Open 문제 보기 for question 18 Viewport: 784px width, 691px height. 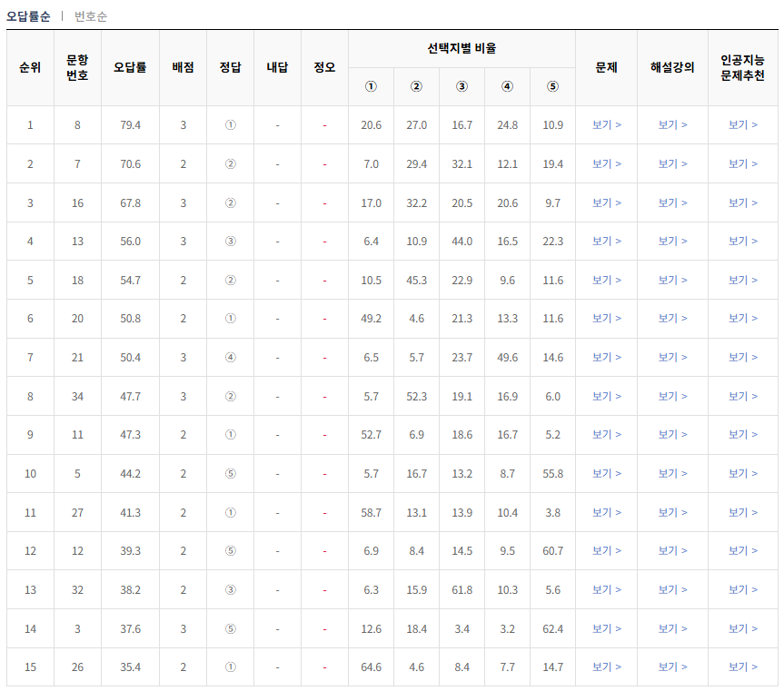click(605, 280)
